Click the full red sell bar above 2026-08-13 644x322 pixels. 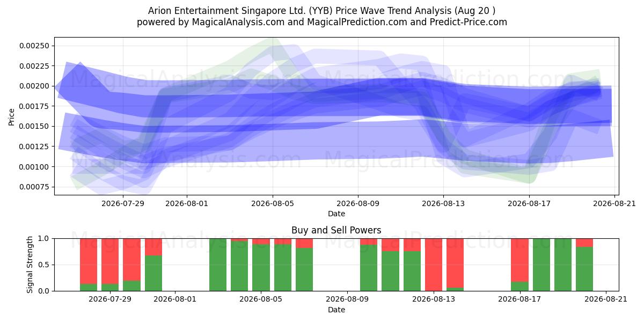click(x=433, y=265)
